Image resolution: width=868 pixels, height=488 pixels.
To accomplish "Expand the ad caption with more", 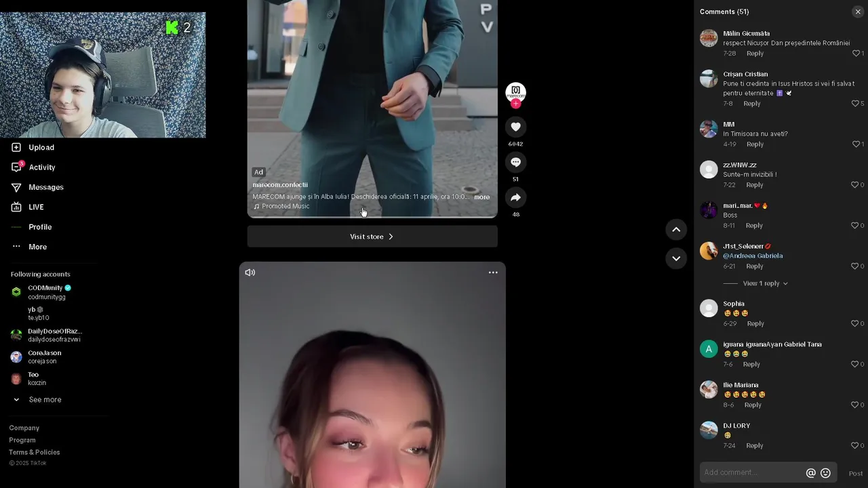I will pyautogui.click(x=481, y=197).
